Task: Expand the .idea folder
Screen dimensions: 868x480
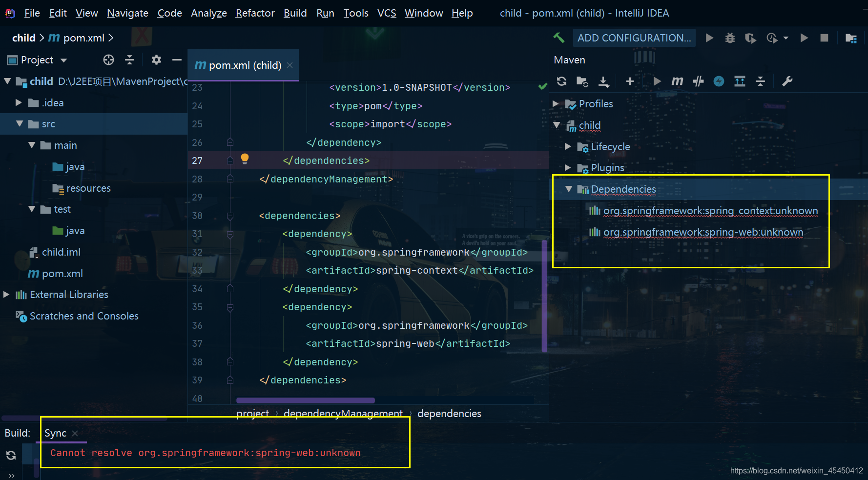Action: [19, 102]
